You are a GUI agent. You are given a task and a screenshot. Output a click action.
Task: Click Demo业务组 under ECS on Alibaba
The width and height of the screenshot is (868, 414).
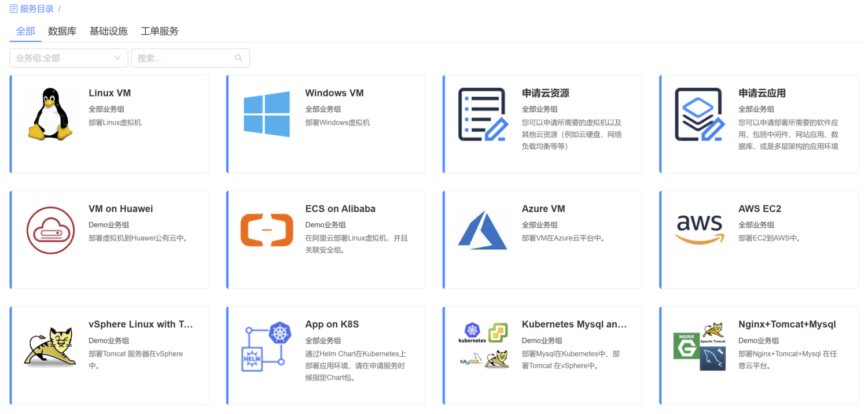[325, 224]
